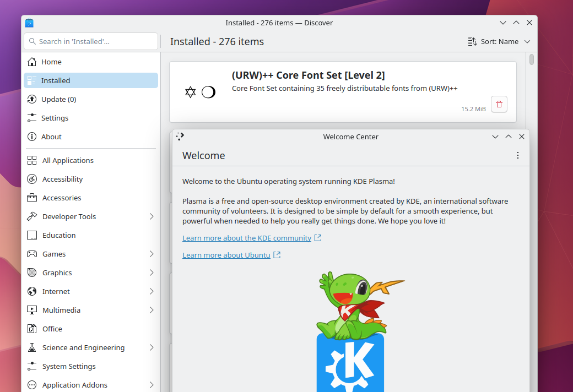Open the (URW)++ Core Font Set entry title

(x=308, y=75)
